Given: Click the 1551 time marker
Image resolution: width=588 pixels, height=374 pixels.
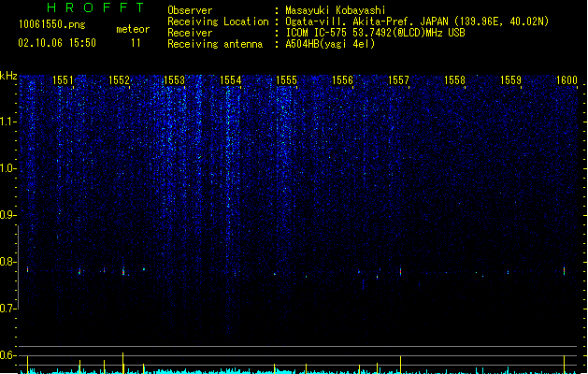Looking at the screenshot, I should (63, 80).
